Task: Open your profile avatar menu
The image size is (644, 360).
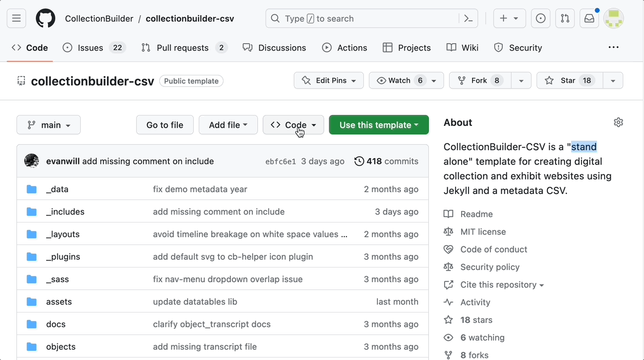Action: [614, 18]
